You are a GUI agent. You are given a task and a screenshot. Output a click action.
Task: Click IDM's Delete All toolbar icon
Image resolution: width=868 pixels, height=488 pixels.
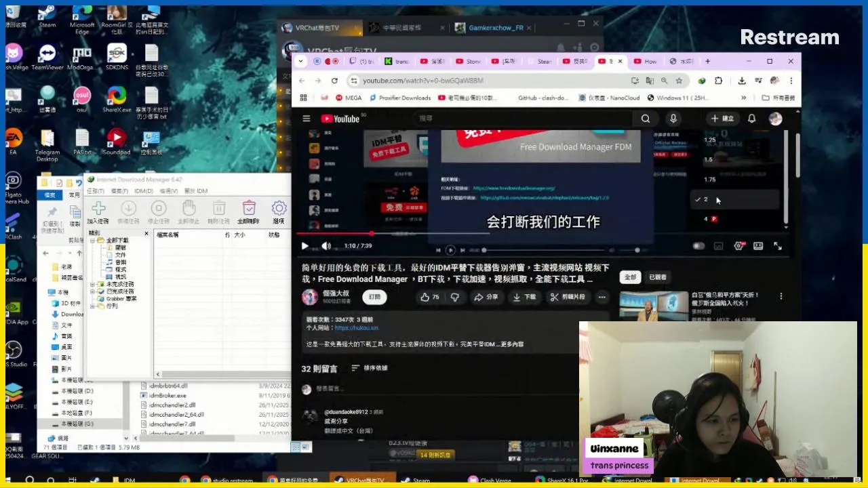249,208
